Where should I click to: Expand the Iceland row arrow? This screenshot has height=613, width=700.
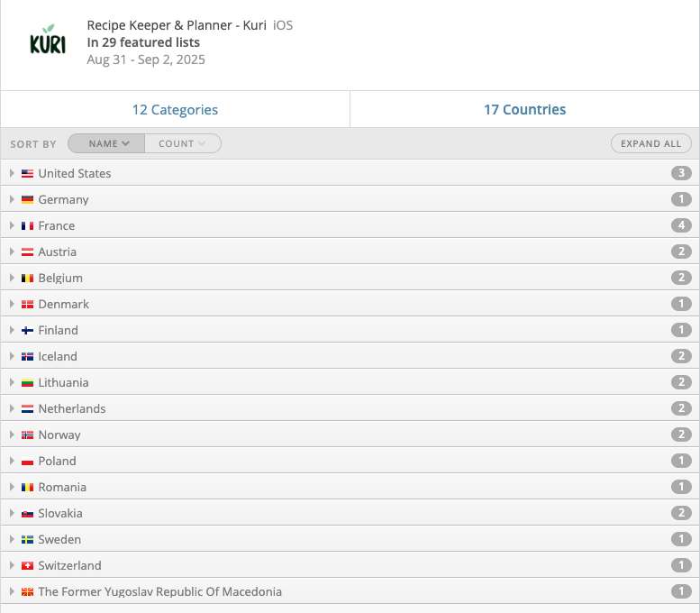12,356
